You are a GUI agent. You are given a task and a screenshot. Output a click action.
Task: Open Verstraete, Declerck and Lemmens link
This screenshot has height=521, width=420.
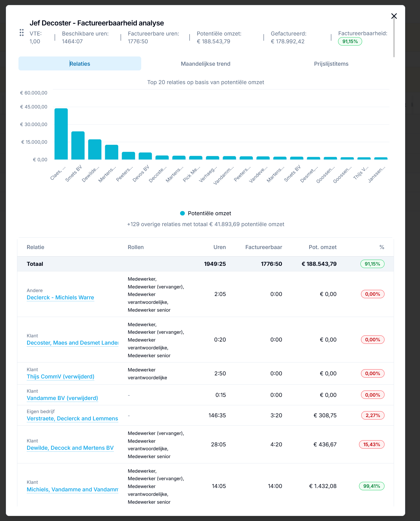click(x=72, y=418)
